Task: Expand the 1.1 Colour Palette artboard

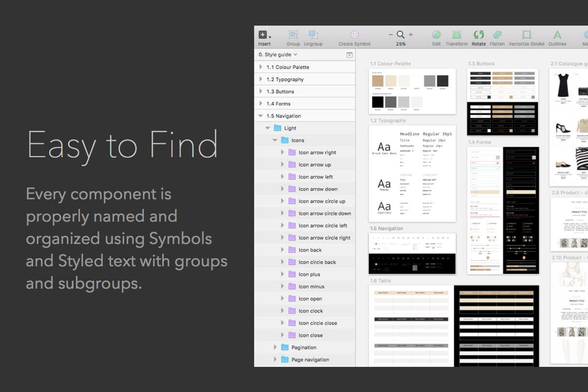Action: 261,67
